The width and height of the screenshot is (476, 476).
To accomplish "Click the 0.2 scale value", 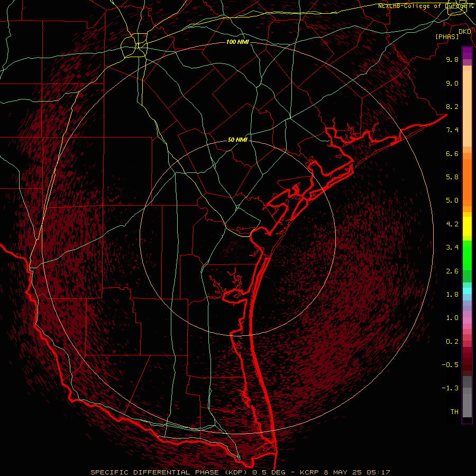I will click(452, 342).
